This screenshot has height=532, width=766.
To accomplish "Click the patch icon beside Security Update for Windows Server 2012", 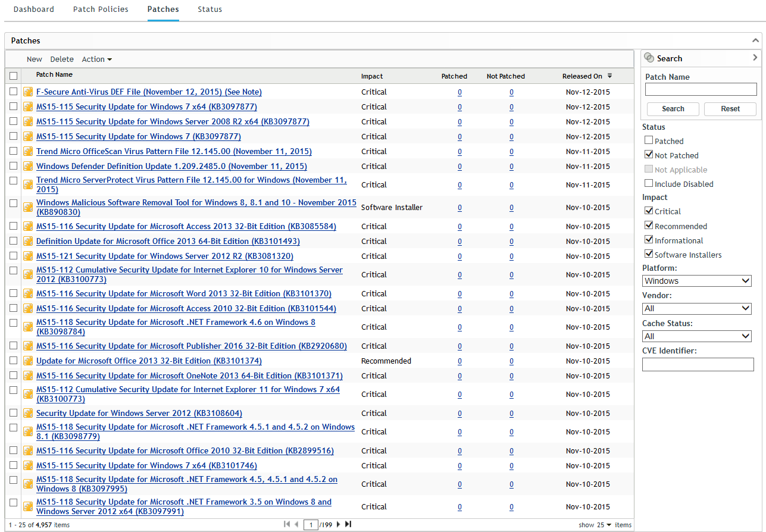I will pyautogui.click(x=28, y=414).
